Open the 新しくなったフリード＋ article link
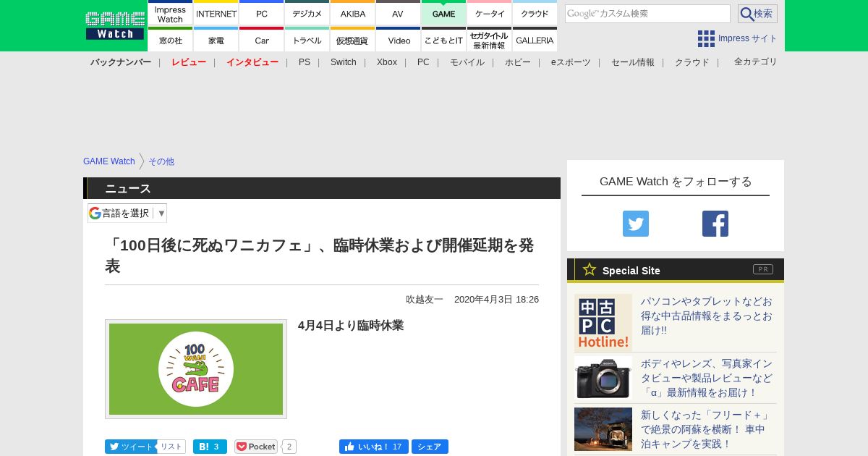 tap(707, 429)
